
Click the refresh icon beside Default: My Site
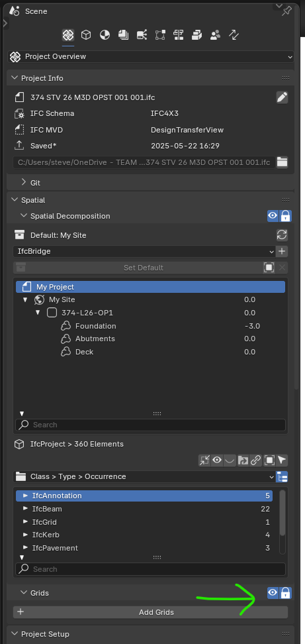pyautogui.click(x=282, y=235)
